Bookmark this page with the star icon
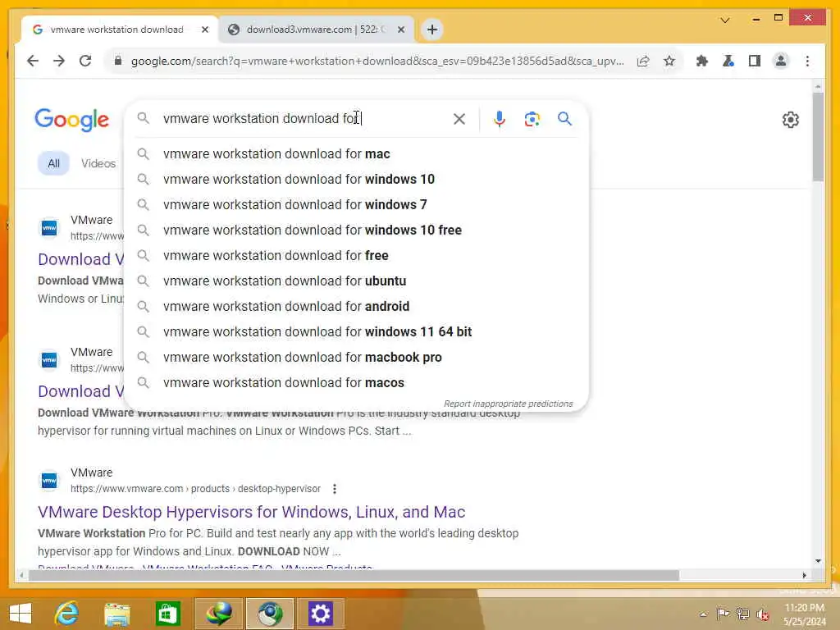 (x=669, y=61)
